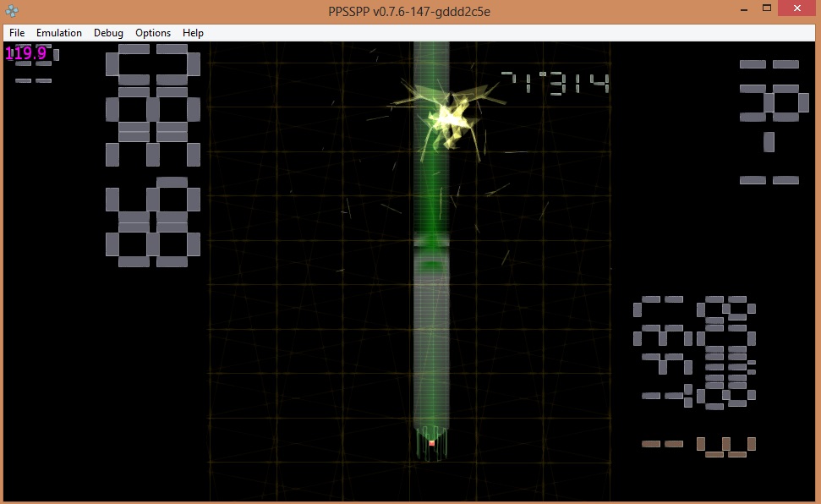Click the gray block cluster at lower right
Image resolution: width=821 pixels, height=504 pixels.
click(x=695, y=352)
